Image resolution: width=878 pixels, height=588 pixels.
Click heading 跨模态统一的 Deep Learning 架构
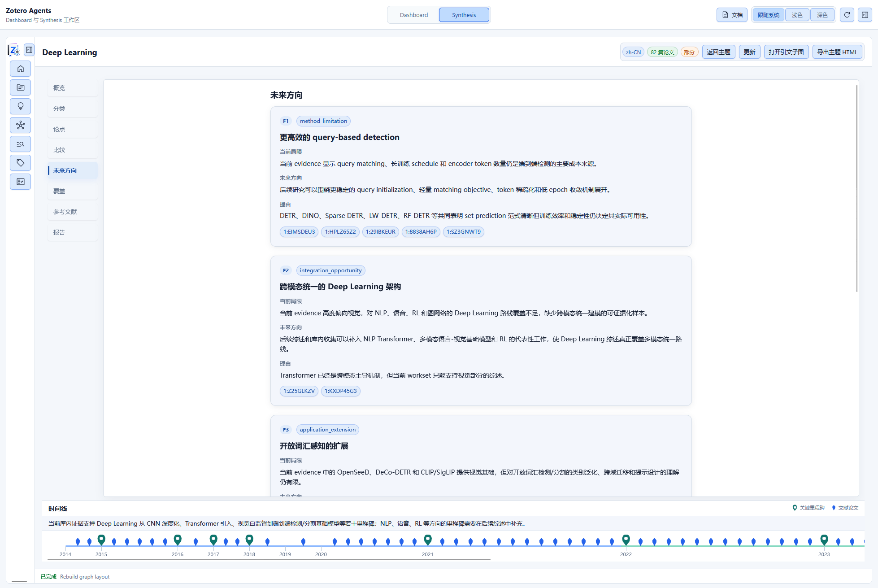point(340,287)
